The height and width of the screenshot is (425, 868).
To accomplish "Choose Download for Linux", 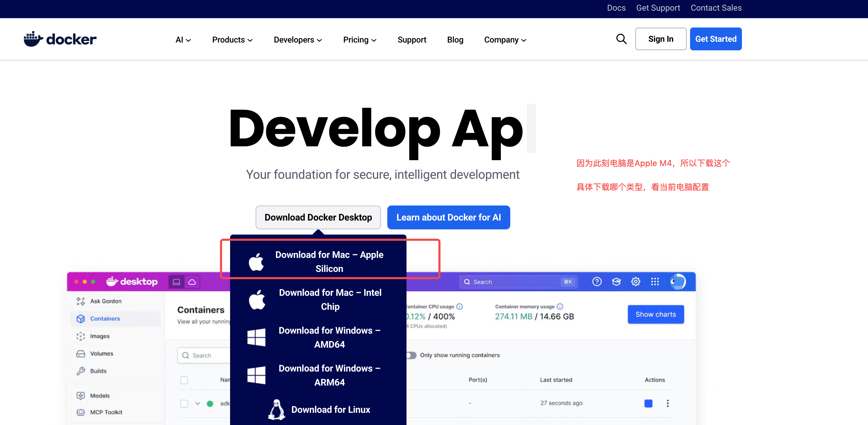I will pyautogui.click(x=318, y=409).
